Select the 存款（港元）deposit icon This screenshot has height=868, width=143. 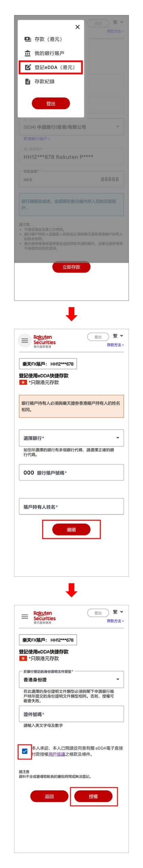(x=28, y=39)
